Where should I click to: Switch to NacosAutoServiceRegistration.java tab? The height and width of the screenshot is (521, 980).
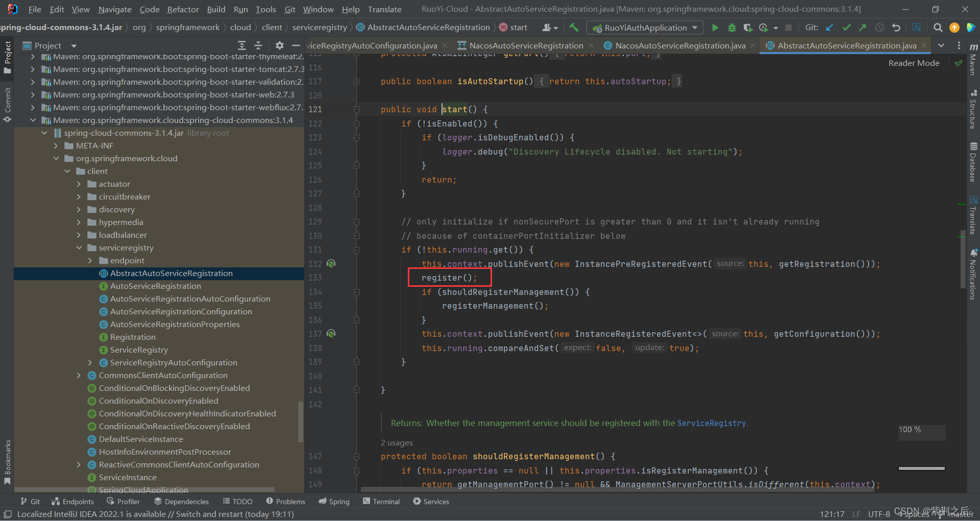[x=680, y=45]
